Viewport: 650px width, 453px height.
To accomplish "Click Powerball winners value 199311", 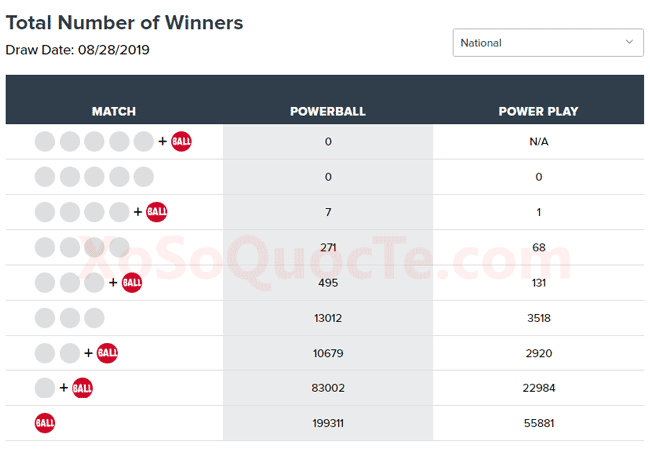I will click(x=328, y=423).
